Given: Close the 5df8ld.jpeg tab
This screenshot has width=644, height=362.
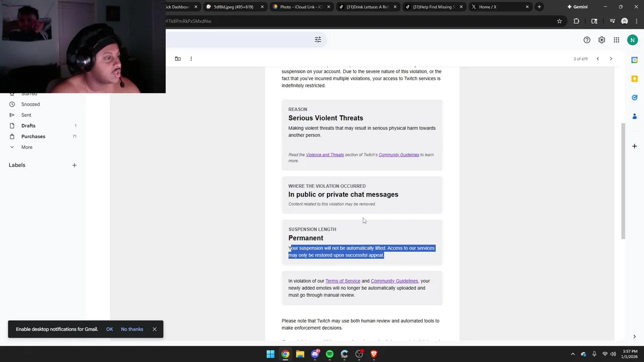Looking at the screenshot, I should (x=262, y=7).
